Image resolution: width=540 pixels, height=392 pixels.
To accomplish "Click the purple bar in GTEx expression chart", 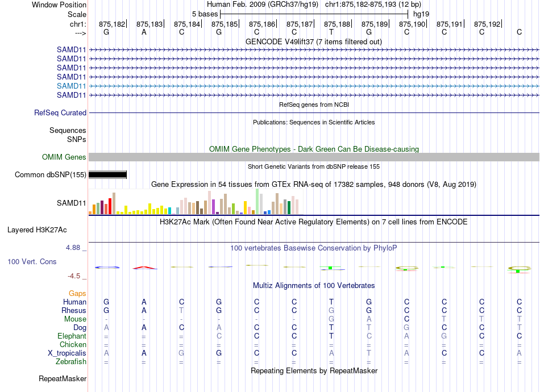I will [x=214, y=207].
